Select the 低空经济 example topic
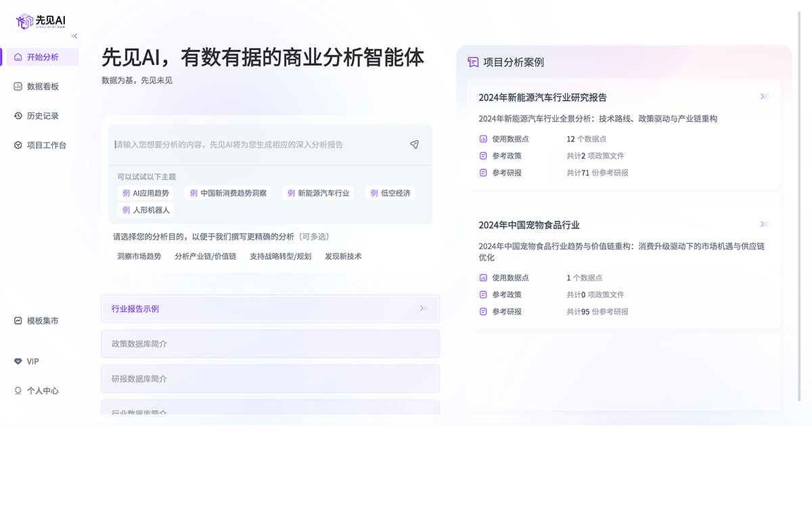This screenshot has width=812, height=508. [390, 193]
